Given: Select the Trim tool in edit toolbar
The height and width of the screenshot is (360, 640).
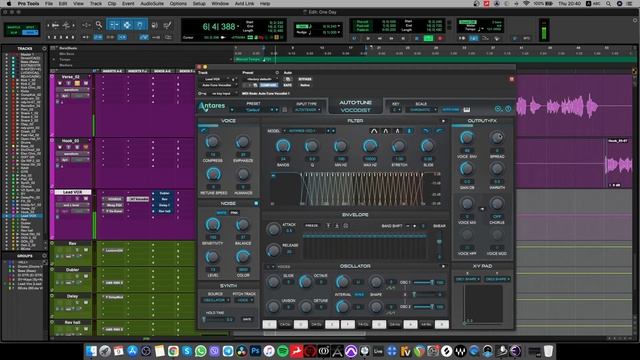Looking at the screenshot, I should click(113, 25).
